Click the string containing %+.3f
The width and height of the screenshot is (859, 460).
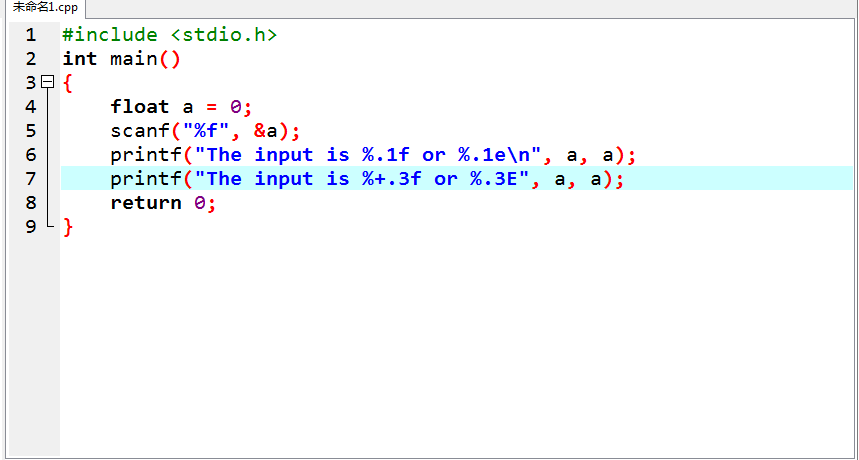tap(361, 178)
